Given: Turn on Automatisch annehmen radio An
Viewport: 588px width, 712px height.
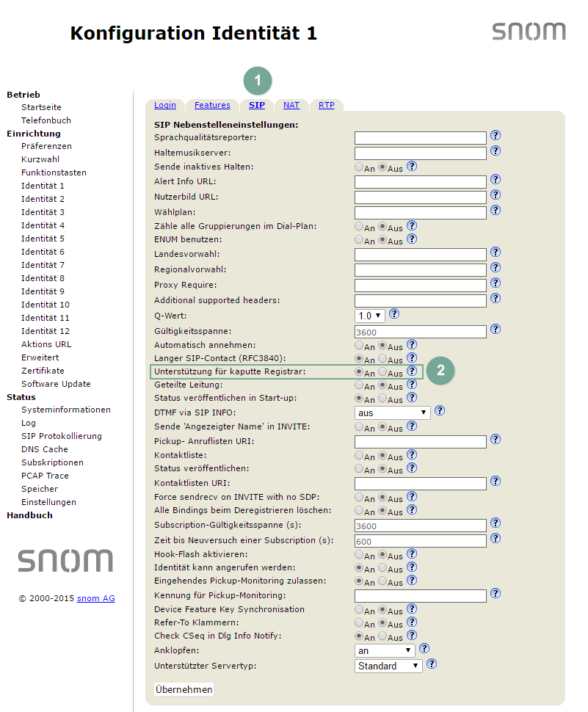Looking at the screenshot, I should pyautogui.click(x=359, y=345).
